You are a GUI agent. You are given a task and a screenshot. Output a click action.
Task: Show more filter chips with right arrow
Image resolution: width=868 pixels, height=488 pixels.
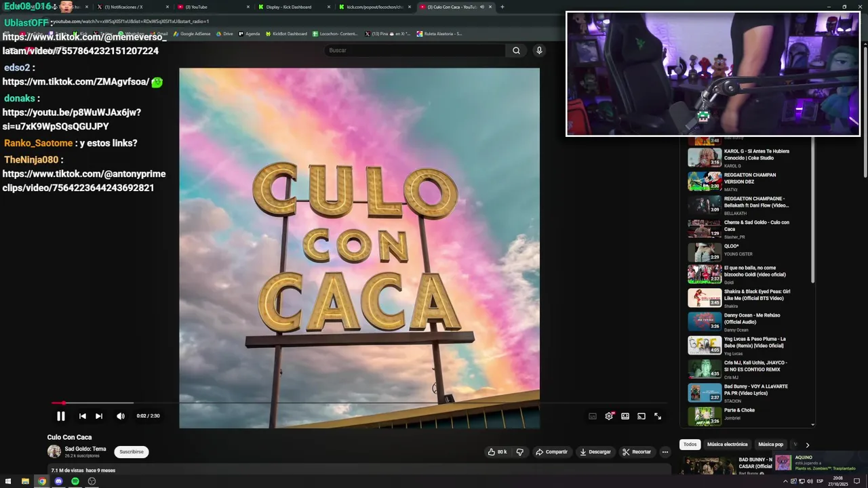[807, 445]
